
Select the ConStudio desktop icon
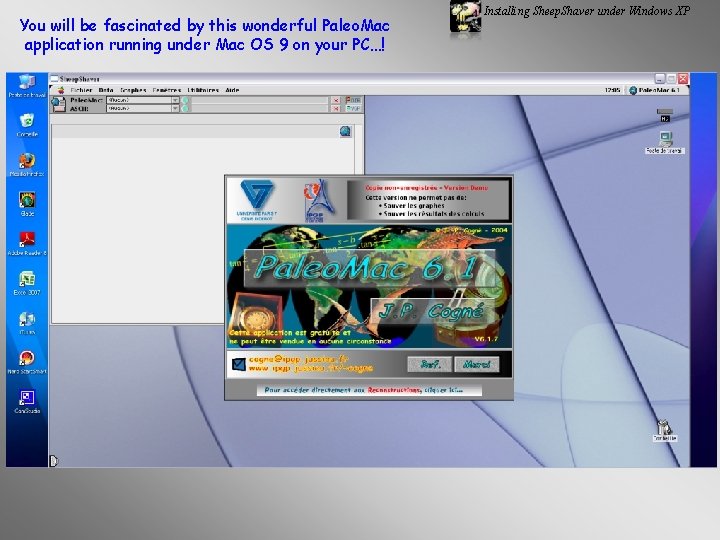(x=27, y=402)
